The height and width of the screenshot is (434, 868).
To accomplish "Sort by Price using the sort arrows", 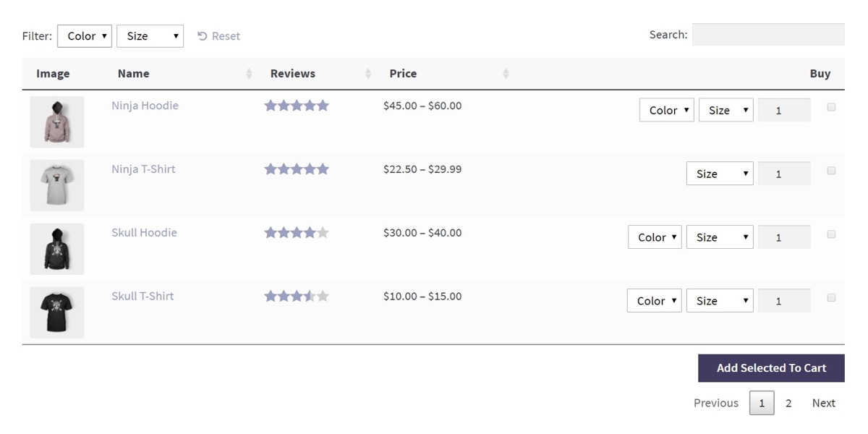I will 506,74.
